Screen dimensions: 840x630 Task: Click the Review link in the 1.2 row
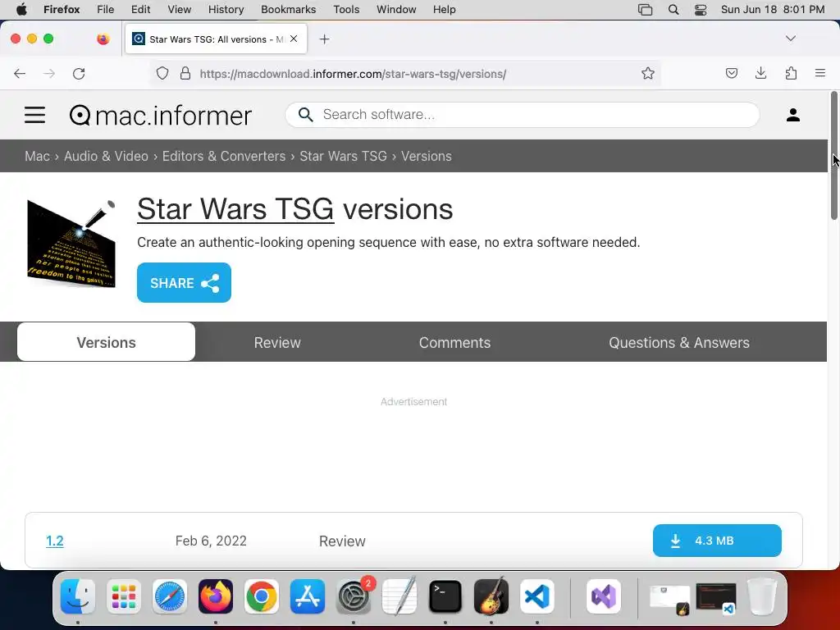[342, 541]
